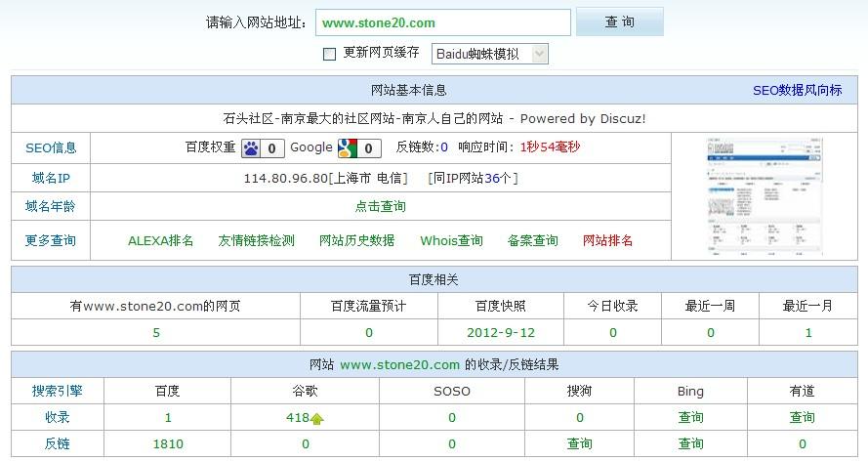
Task: Open the SEO数据风向标 link
Action: point(797,90)
